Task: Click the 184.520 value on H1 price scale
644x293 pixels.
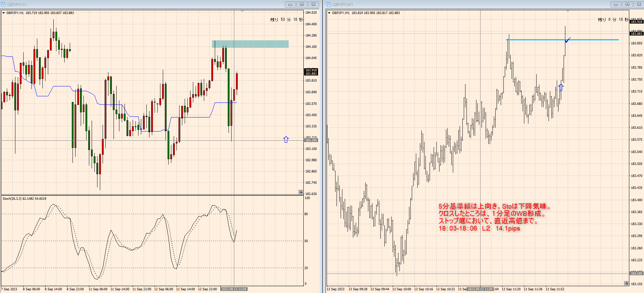Action: pos(311,13)
